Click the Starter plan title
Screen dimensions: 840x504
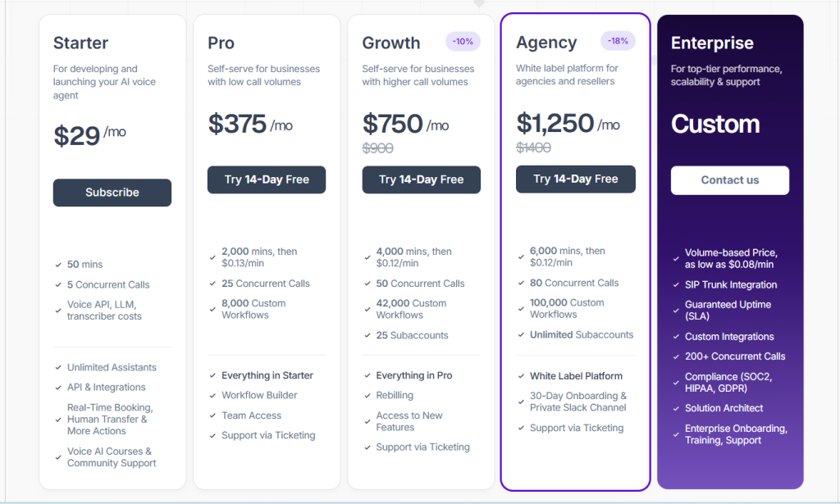tap(80, 43)
